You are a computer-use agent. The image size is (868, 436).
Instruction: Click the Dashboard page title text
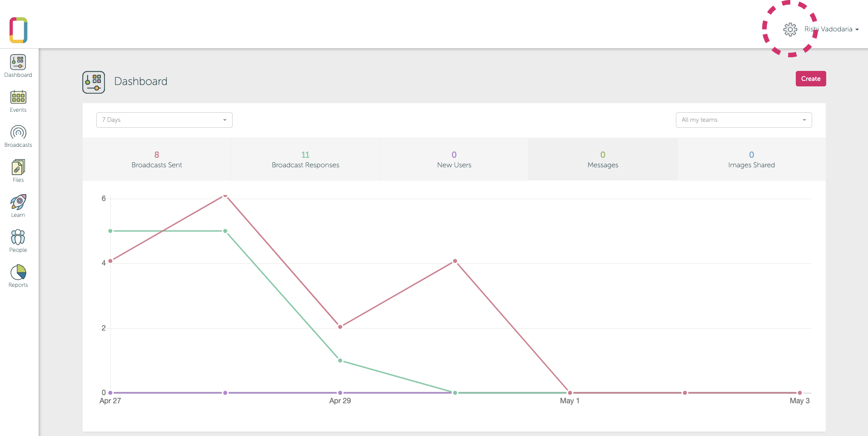click(141, 81)
